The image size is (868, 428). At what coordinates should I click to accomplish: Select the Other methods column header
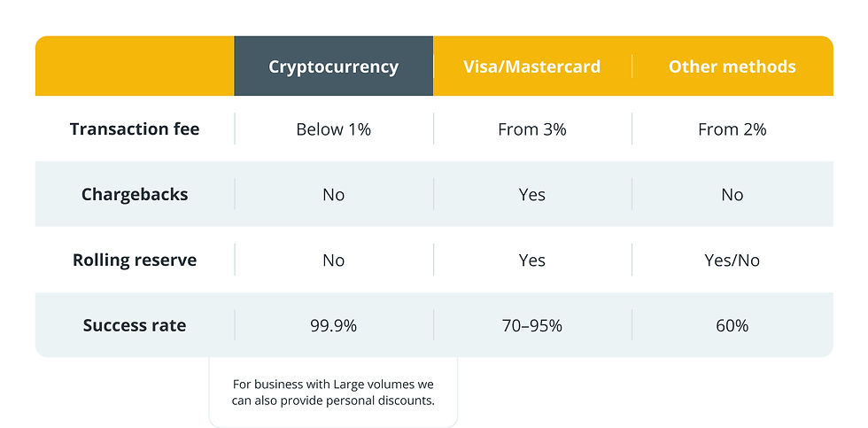[x=732, y=66]
